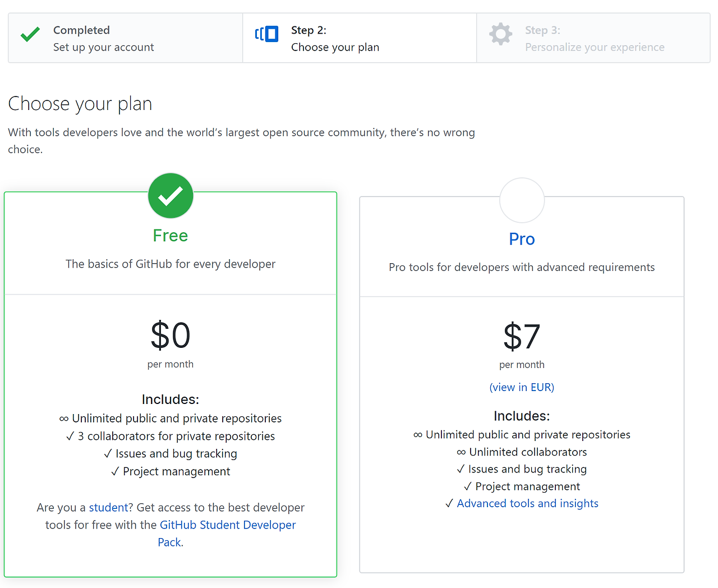
Task: Open the Completed Set up your account step
Action: pyautogui.click(x=103, y=39)
